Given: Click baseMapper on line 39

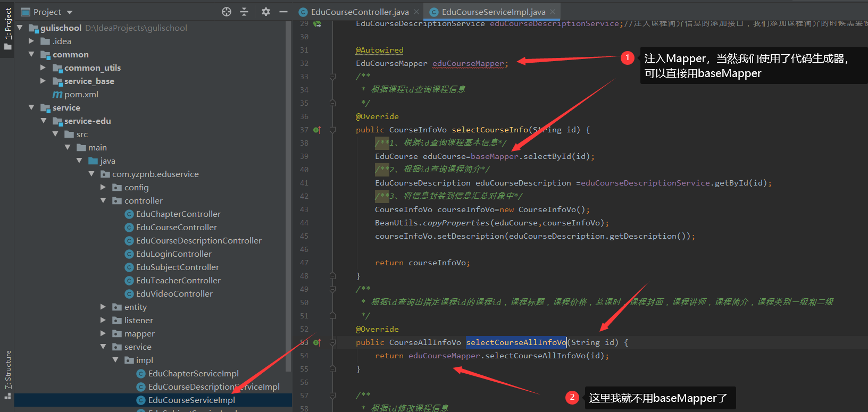Looking at the screenshot, I should point(495,156).
